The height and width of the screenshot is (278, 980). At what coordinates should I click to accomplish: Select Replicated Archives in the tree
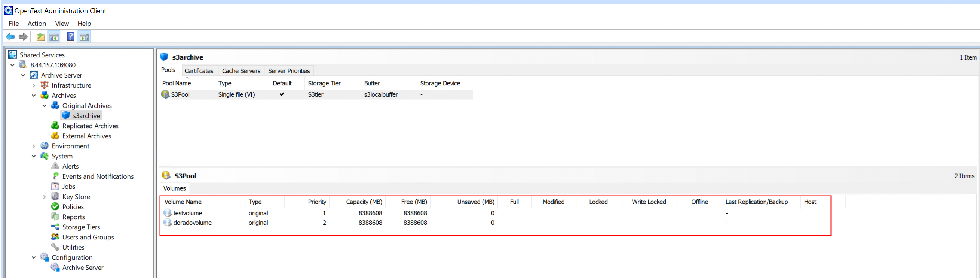point(91,126)
